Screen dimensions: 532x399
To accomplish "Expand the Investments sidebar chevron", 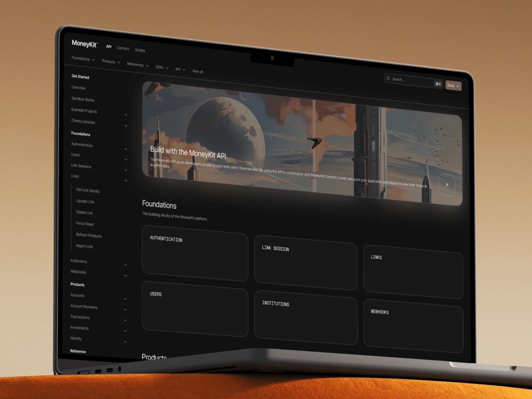I will pyautogui.click(x=125, y=331).
